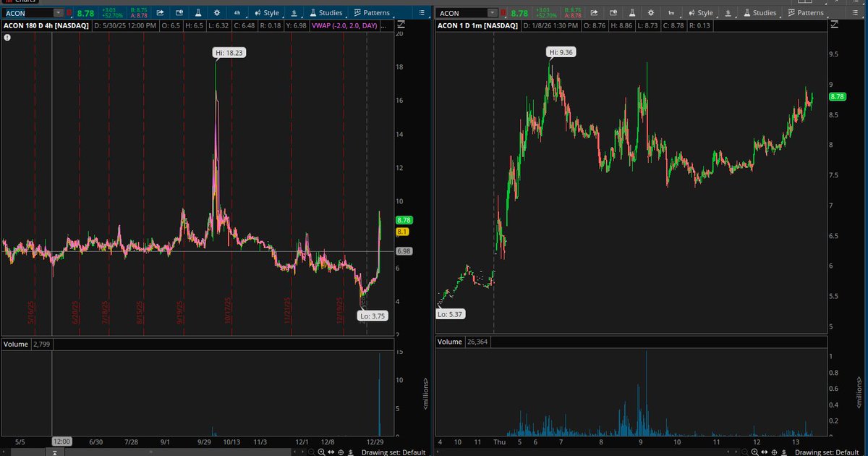Click the VWAP (-2.0, 2.0, DAY) study label
Image resolution: width=868 pixels, height=456 pixels.
(344, 25)
